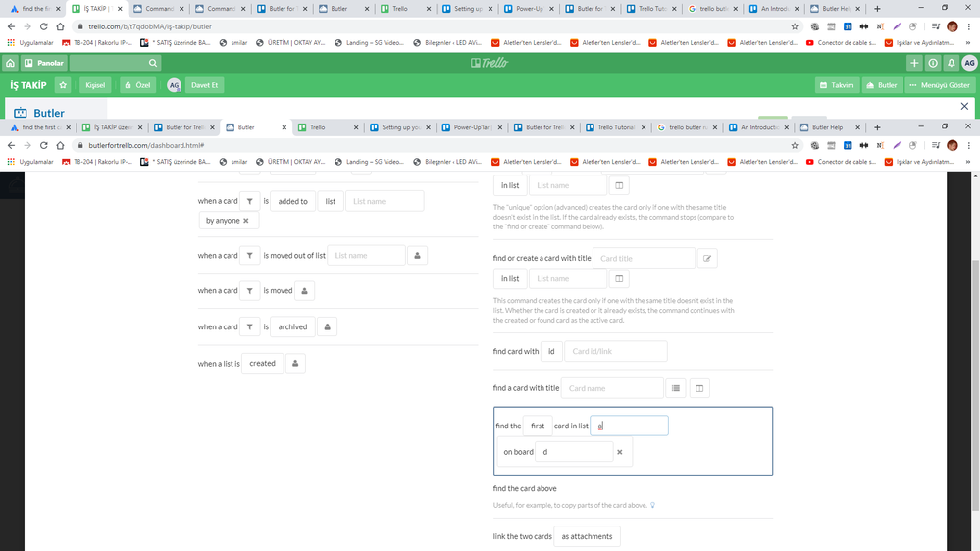Click the plus create icon in the Trello header
980x551 pixels.
(914, 63)
